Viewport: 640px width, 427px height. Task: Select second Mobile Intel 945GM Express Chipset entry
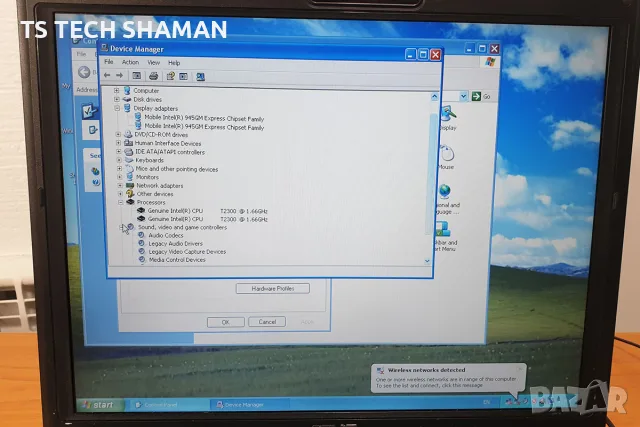pos(204,127)
